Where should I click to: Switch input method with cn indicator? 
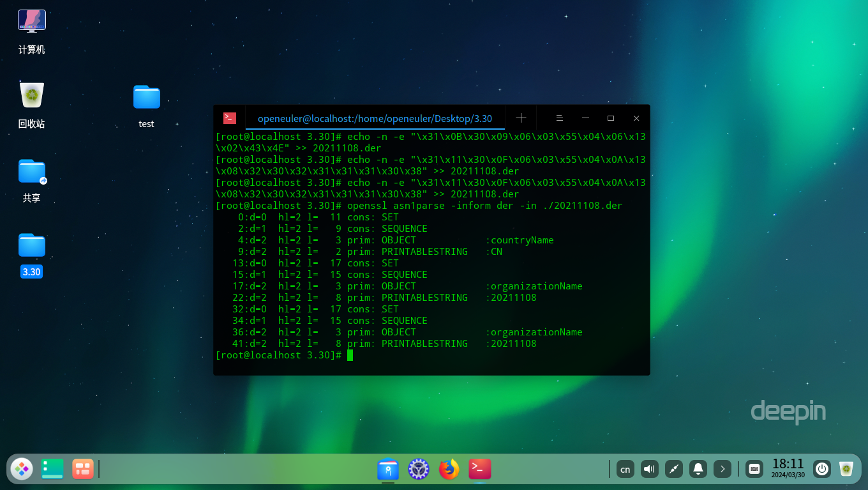(625, 469)
